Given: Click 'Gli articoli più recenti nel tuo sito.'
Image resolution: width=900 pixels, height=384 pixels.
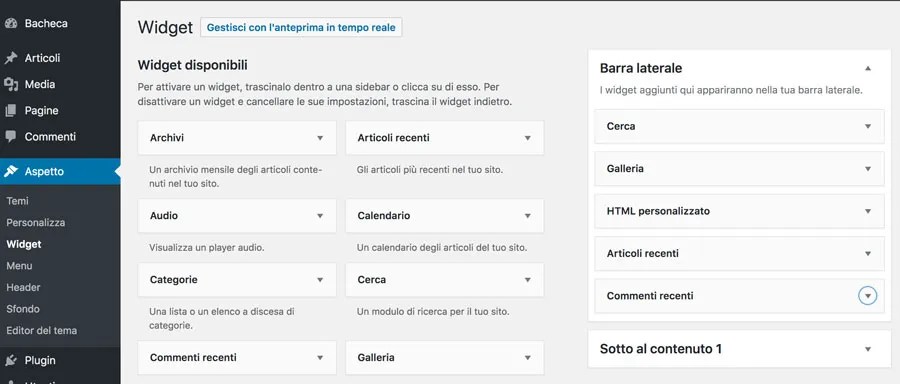Looking at the screenshot, I should coord(430,170).
